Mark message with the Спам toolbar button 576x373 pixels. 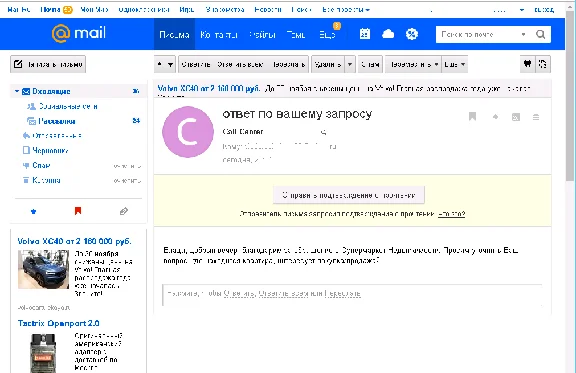[x=370, y=64]
